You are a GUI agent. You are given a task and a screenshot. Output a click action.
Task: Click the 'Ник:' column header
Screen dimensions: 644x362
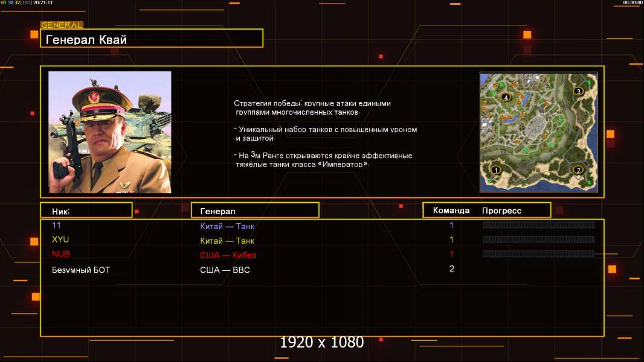[86, 211]
